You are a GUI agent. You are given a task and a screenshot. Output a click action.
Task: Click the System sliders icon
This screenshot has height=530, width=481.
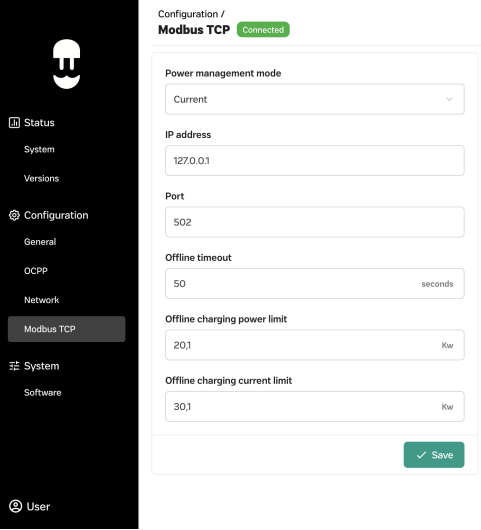[14, 366]
